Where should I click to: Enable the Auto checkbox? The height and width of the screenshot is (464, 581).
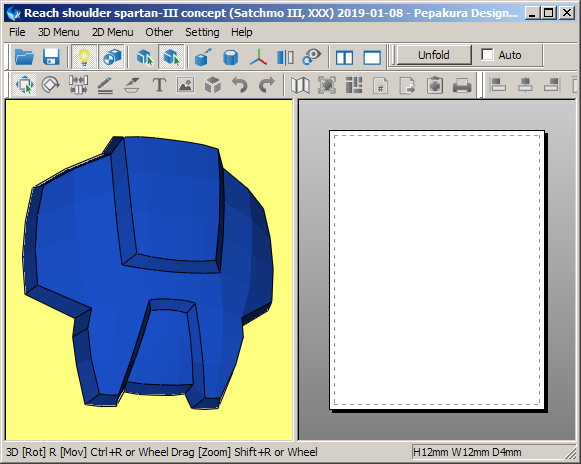pos(487,55)
